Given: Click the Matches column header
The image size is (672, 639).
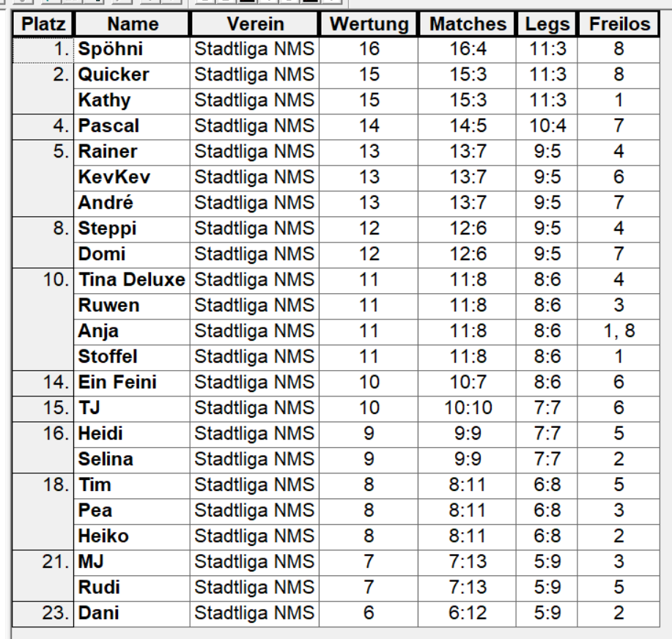Looking at the screenshot, I should coord(468,24).
